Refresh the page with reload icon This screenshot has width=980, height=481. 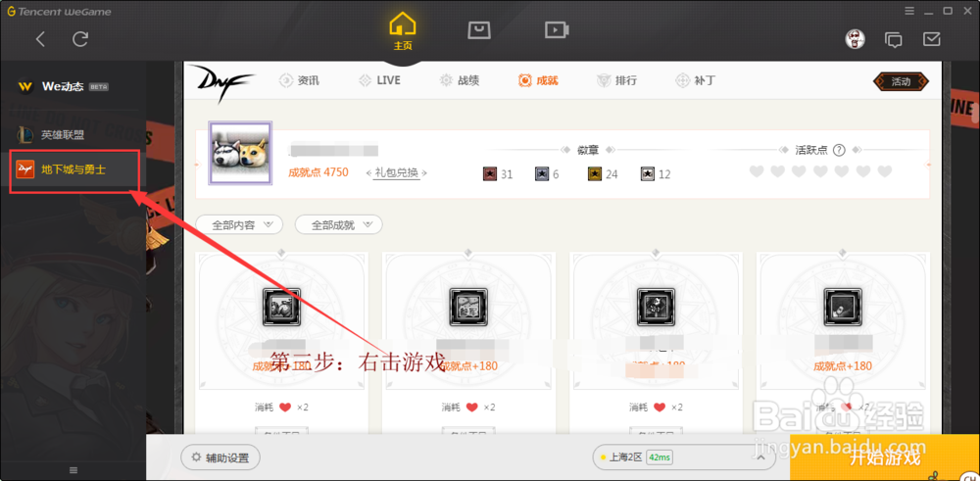point(80,39)
